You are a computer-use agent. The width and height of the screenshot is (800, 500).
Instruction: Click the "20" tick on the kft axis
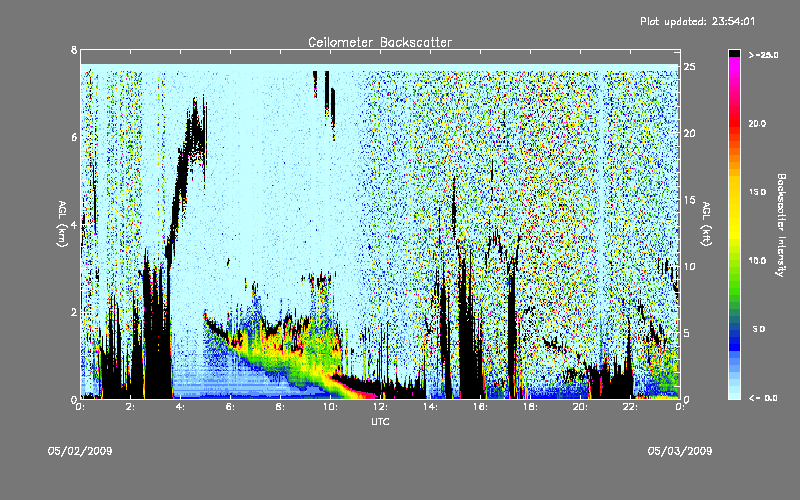[x=690, y=133]
